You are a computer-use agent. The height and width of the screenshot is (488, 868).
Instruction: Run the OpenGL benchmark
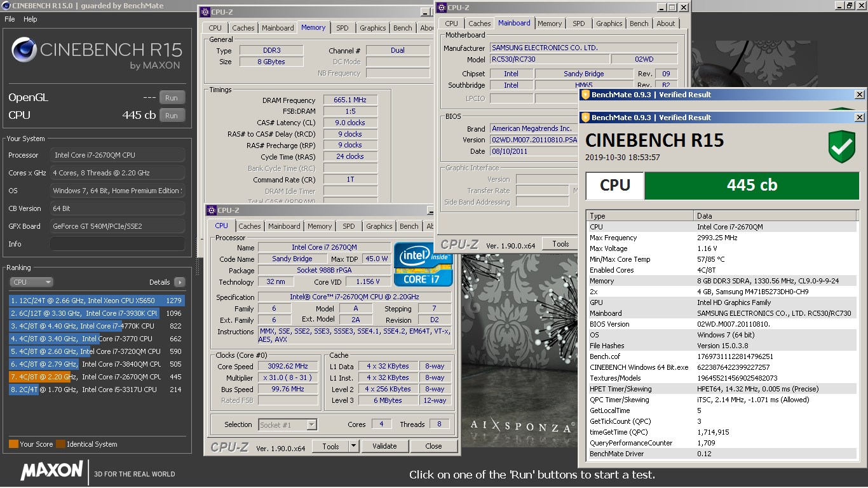click(172, 98)
